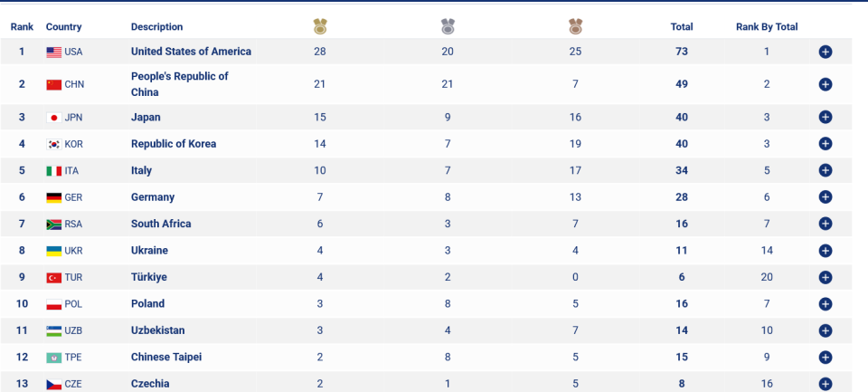Open the plus icon for Japan
This screenshot has height=392, width=868.
825,117
